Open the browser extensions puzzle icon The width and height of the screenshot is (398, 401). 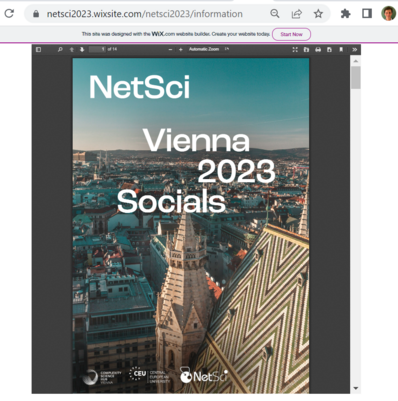pos(345,14)
